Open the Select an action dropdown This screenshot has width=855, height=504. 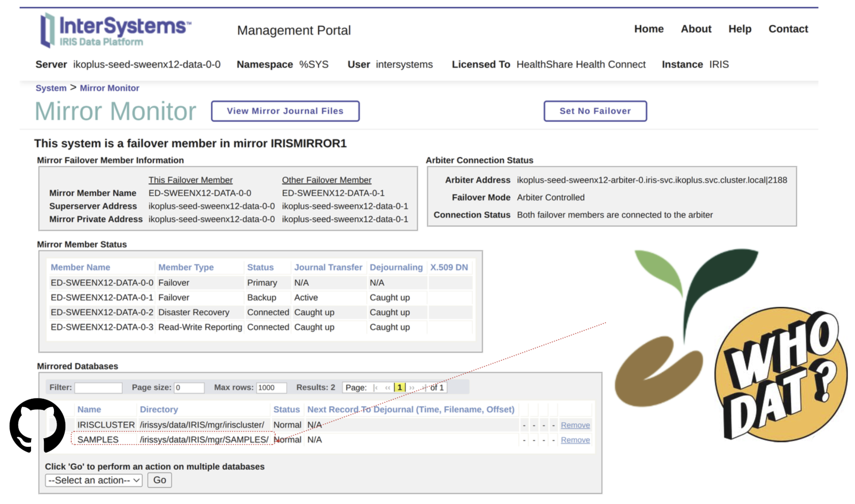pyautogui.click(x=94, y=480)
